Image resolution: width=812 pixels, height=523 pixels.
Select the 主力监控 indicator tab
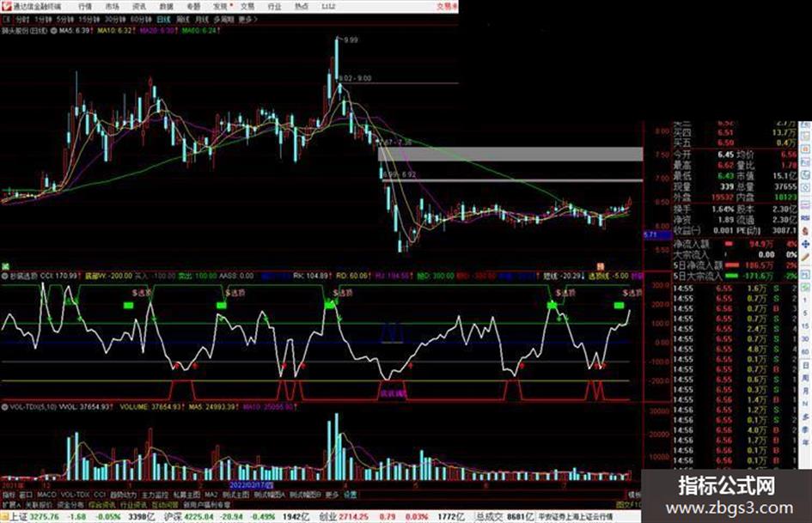(x=155, y=495)
